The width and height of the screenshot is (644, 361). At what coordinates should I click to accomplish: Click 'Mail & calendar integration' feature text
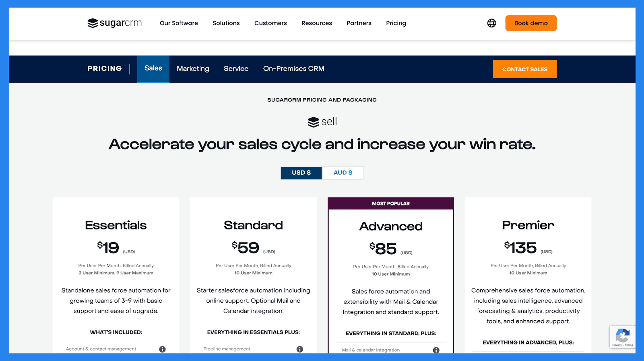371,350
